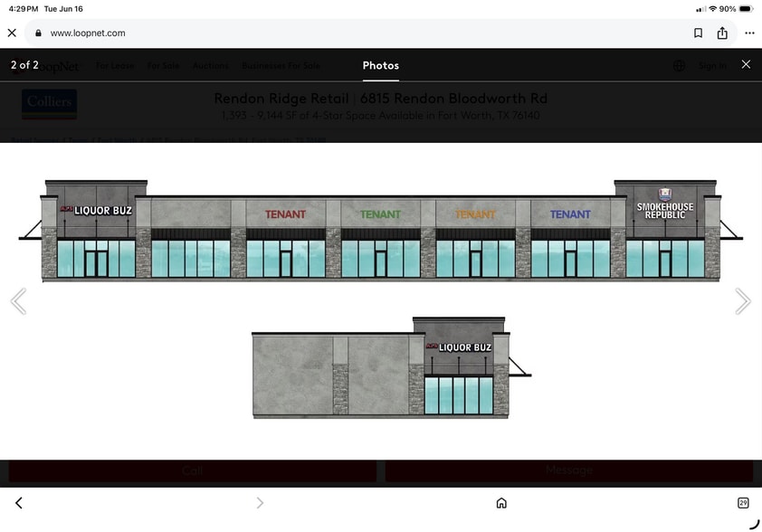This screenshot has height=532, width=762.
Task: Click the dimmed Sign In link
Action: (x=712, y=65)
